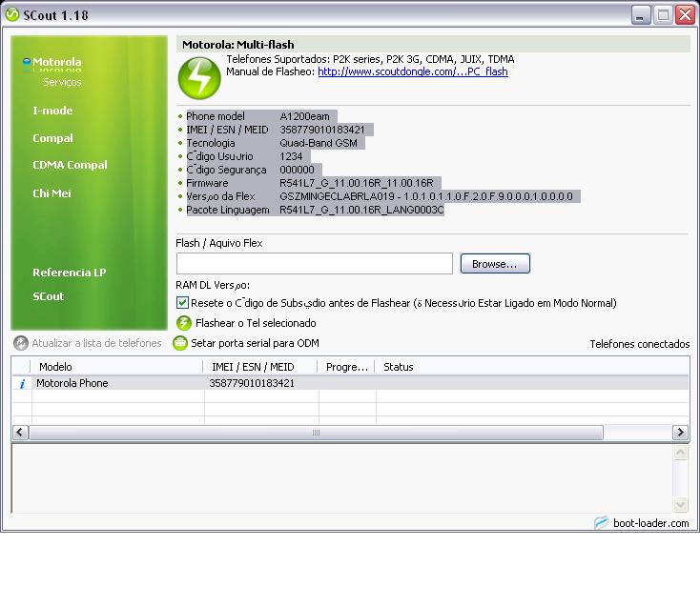Click the Setar porta serial icon
This screenshot has height=607, width=700.
[x=180, y=343]
